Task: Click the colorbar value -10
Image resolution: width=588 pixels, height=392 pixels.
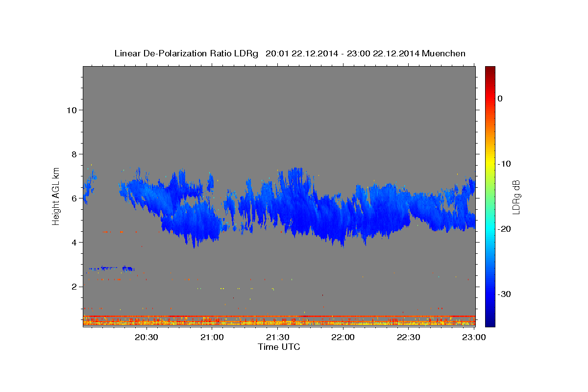Action: (x=504, y=164)
